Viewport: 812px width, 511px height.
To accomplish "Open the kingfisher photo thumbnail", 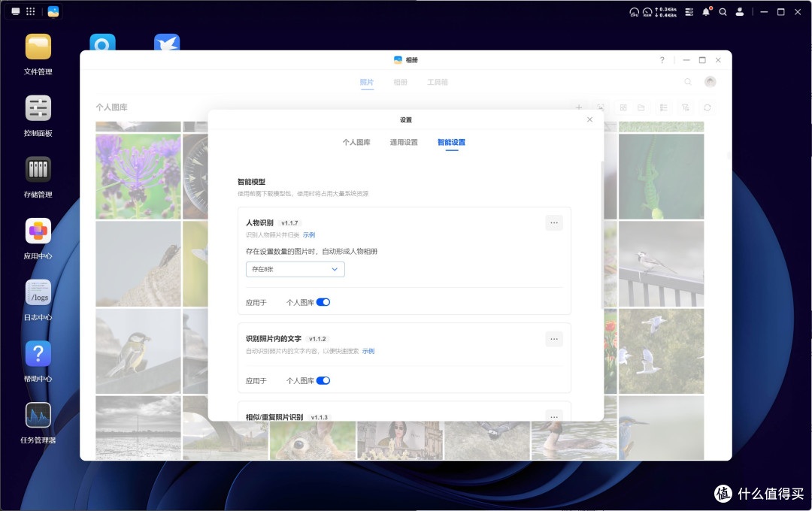I will (662, 428).
